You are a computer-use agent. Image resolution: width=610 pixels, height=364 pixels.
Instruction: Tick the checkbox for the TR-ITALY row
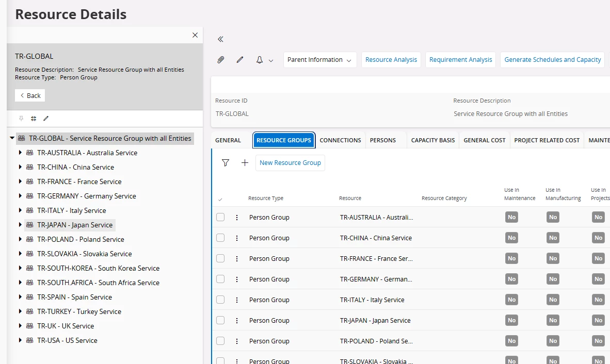point(220,300)
